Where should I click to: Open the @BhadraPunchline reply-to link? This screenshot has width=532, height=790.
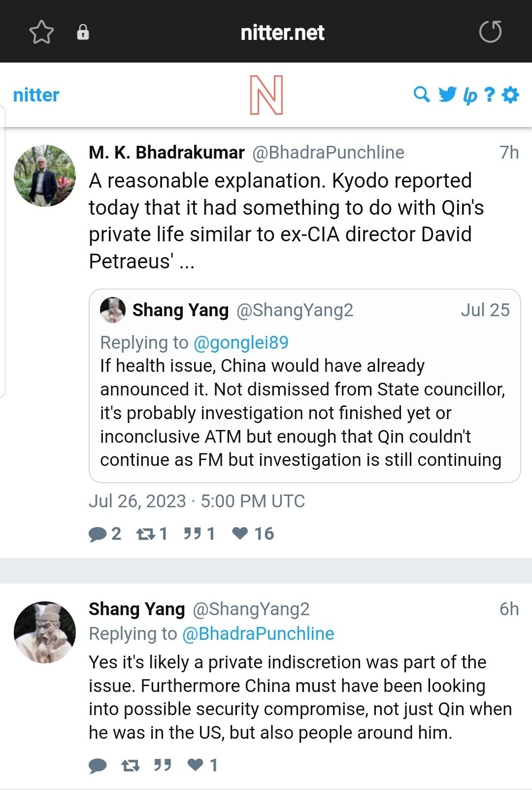(x=258, y=633)
